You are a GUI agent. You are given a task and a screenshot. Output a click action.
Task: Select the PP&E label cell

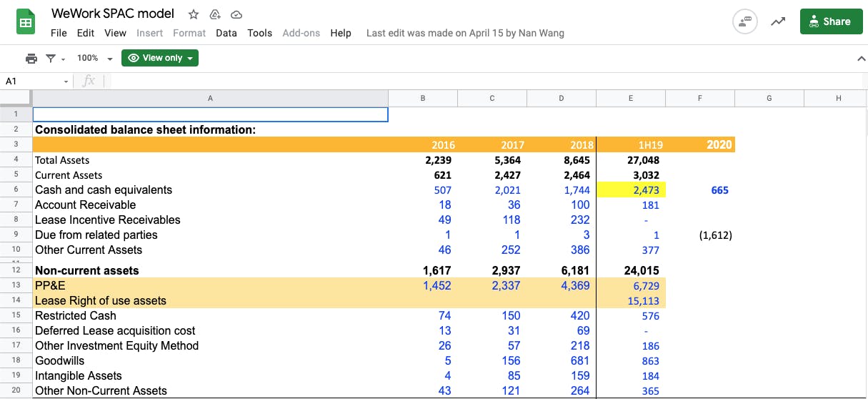(210, 285)
